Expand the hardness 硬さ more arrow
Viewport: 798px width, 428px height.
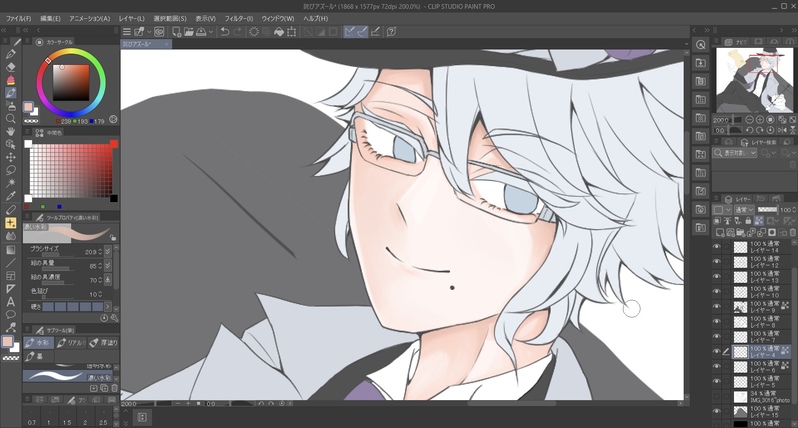(x=107, y=306)
